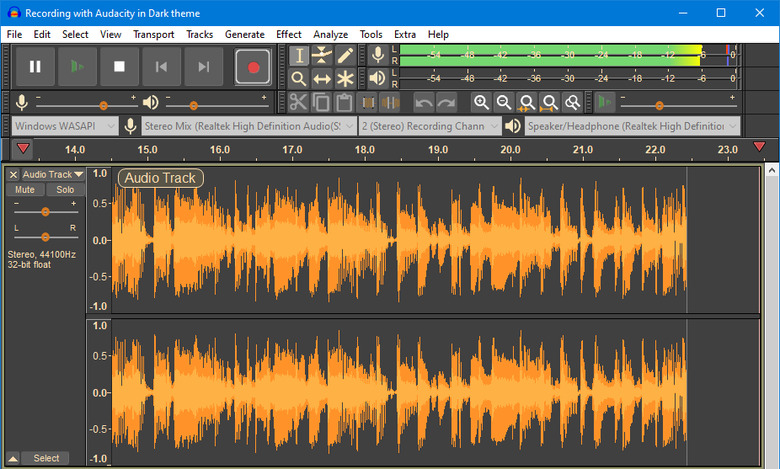The image size is (780, 469).
Task: Open the Generate menu
Action: point(244,34)
